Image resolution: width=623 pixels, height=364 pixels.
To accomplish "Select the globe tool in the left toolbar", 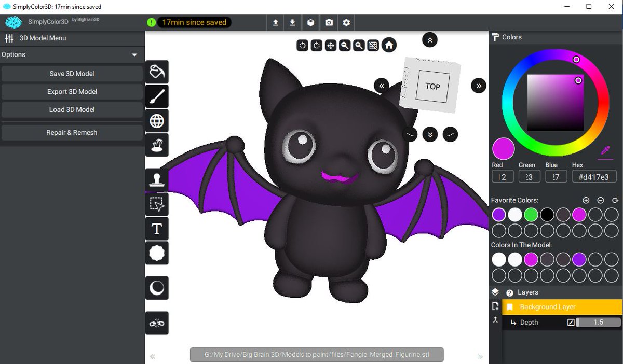I will click(x=157, y=121).
